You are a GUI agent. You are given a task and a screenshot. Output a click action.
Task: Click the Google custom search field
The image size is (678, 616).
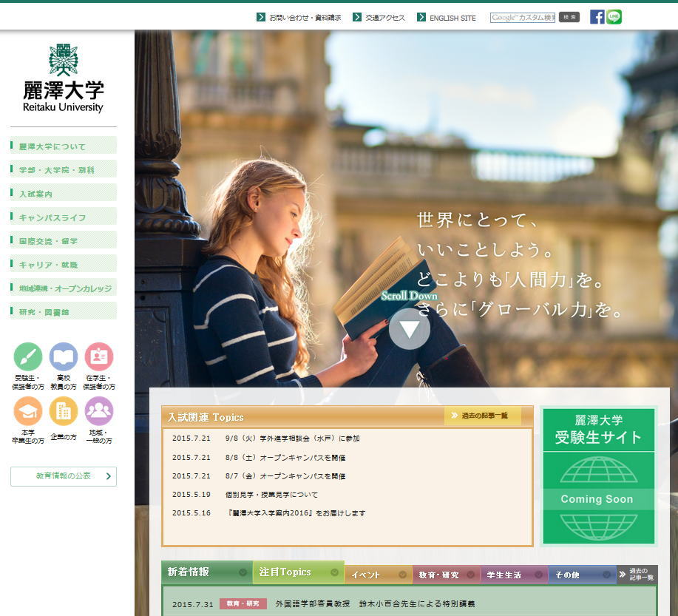[522, 18]
